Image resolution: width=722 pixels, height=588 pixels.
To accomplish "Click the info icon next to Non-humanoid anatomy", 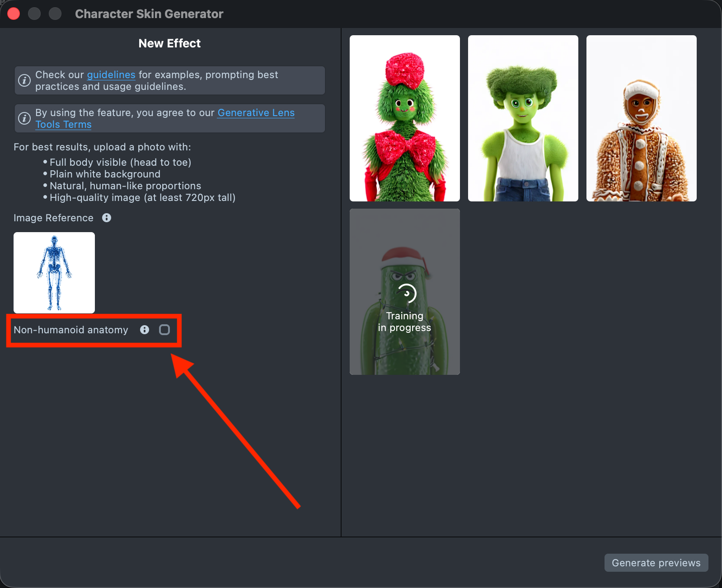I will point(145,330).
